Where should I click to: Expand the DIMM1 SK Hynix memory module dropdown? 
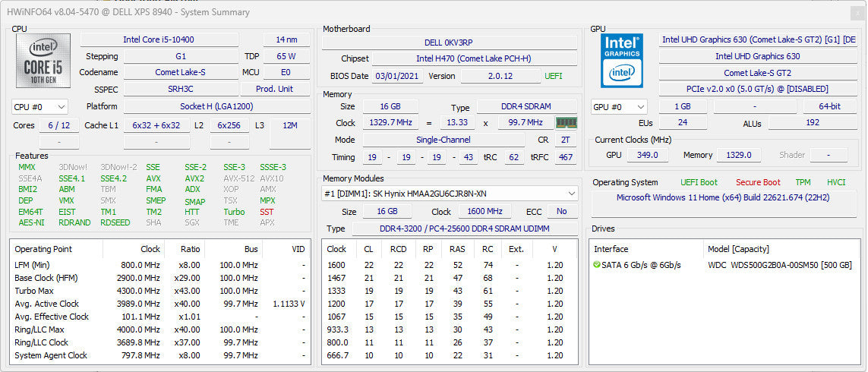[x=450, y=194]
